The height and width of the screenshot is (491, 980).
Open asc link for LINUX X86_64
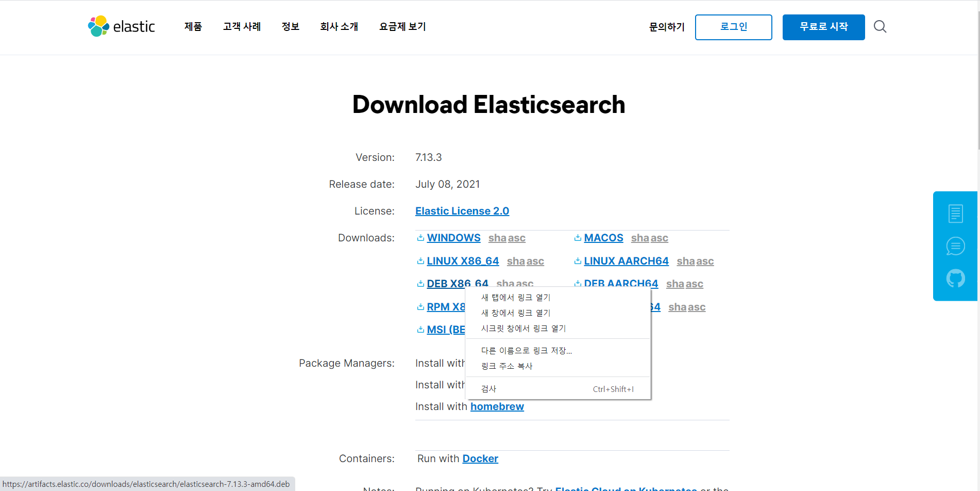point(535,261)
